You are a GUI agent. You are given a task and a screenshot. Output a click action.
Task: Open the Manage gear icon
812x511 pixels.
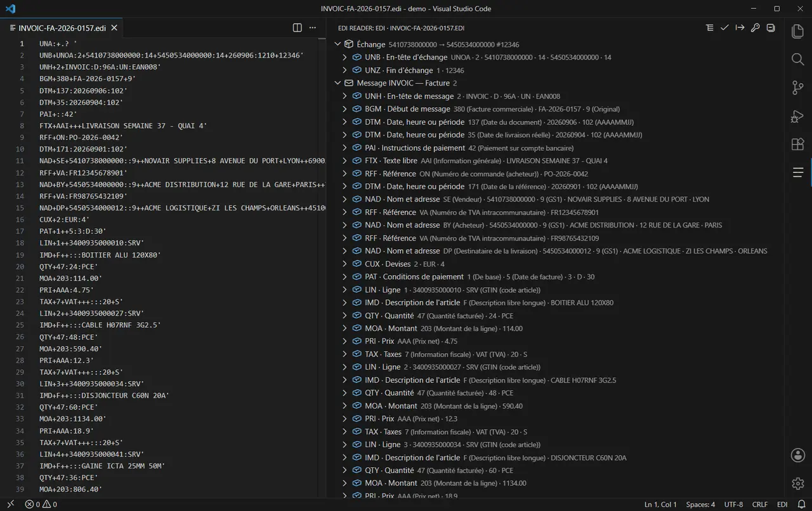tap(798, 483)
